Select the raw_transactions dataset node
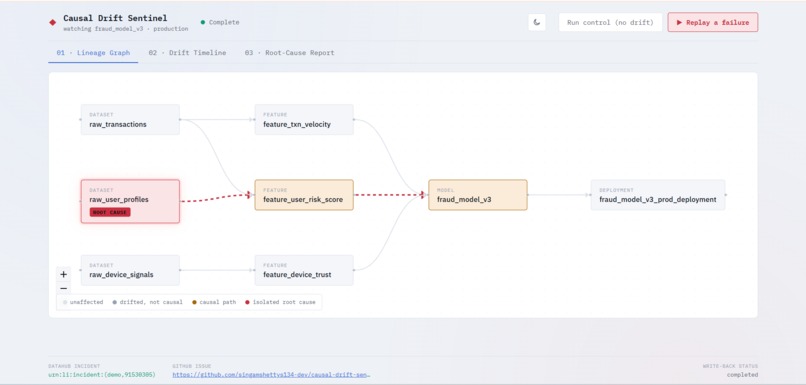Image resolution: width=806 pixels, height=385 pixels. pos(130,120)
